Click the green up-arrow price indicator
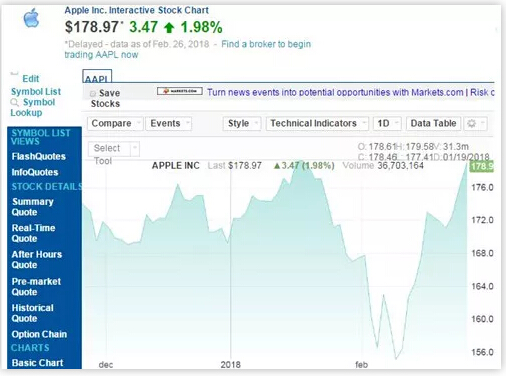The height and width of the screenshot is (376, 506). (x=169, y=28)
